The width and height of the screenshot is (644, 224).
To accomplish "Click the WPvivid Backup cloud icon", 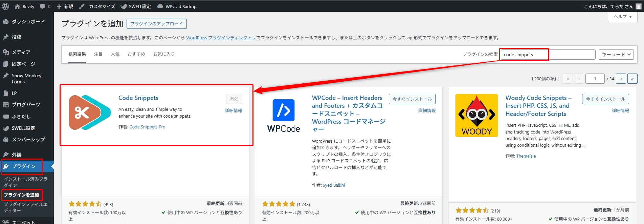I will [160, 6].
